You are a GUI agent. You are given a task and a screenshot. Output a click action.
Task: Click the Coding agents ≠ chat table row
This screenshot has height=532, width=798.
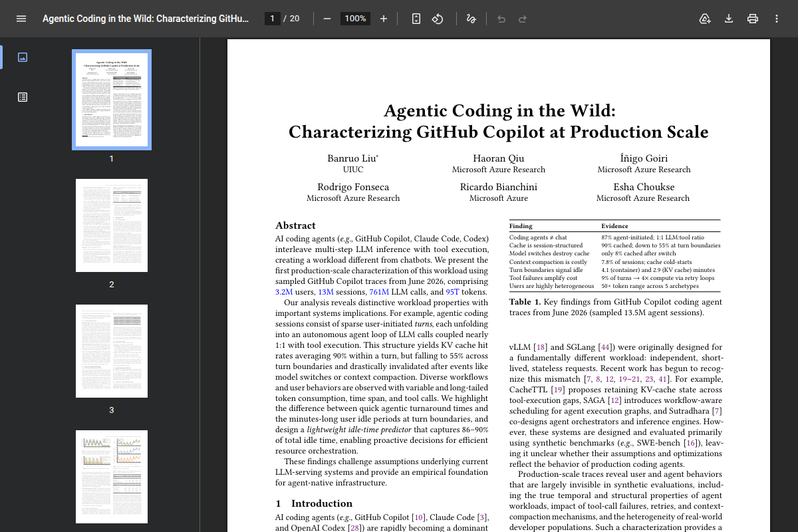[615, 237]
